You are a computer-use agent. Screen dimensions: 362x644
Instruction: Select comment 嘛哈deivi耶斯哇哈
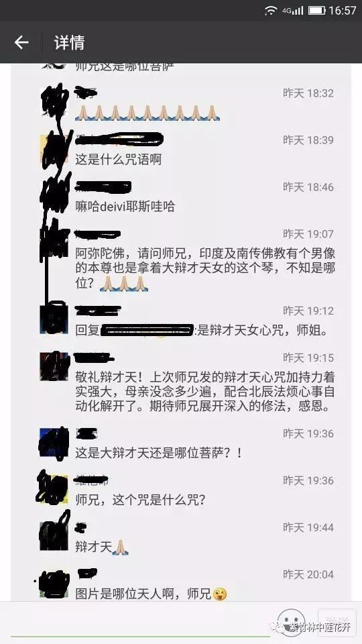tap(125, 206)
